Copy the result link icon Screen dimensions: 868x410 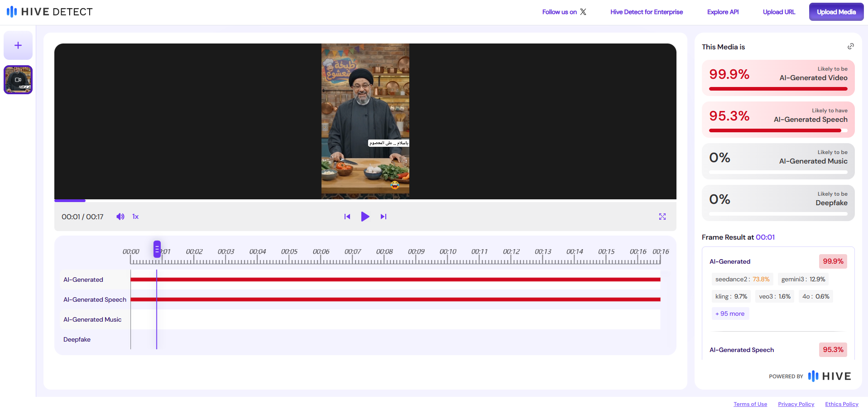[851, 46]
